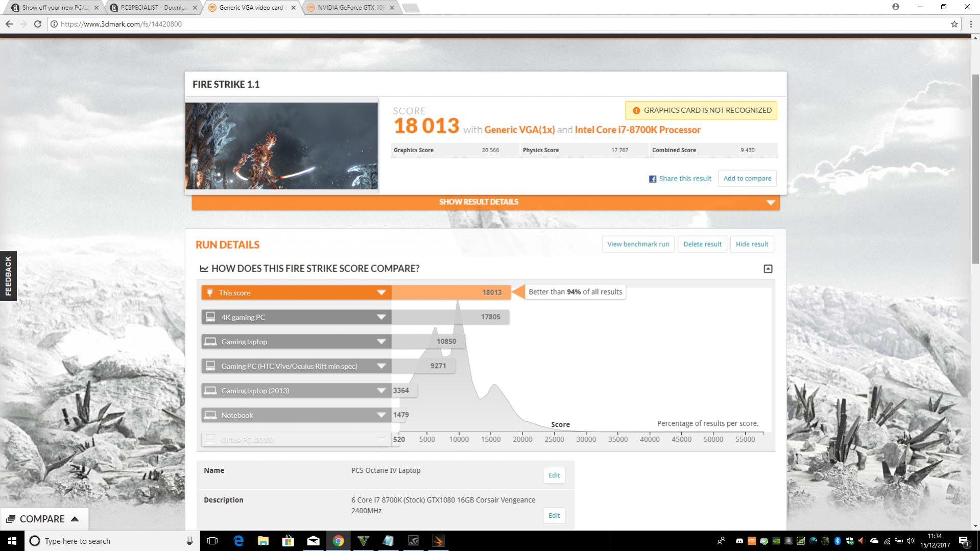
Task: Click the Fire Strike demo thumbnail
Action: coord(281,146)
